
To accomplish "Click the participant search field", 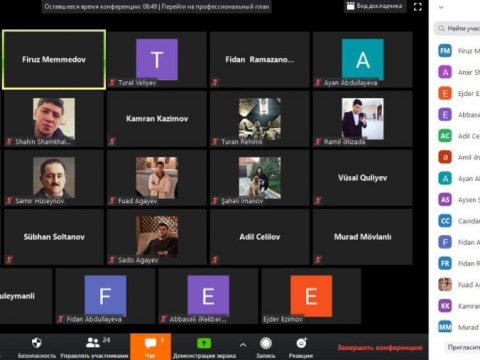I will [457, 29].
